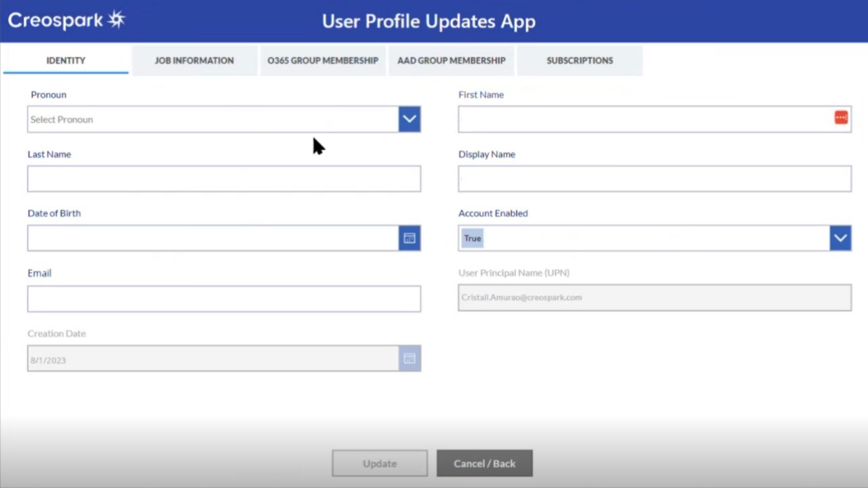Click the Creation Date calendar icon

pyautogui.click(x=410, y=359)
